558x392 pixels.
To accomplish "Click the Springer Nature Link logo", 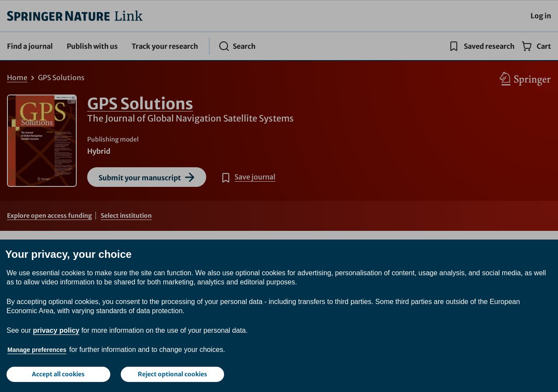I will 75,16.
